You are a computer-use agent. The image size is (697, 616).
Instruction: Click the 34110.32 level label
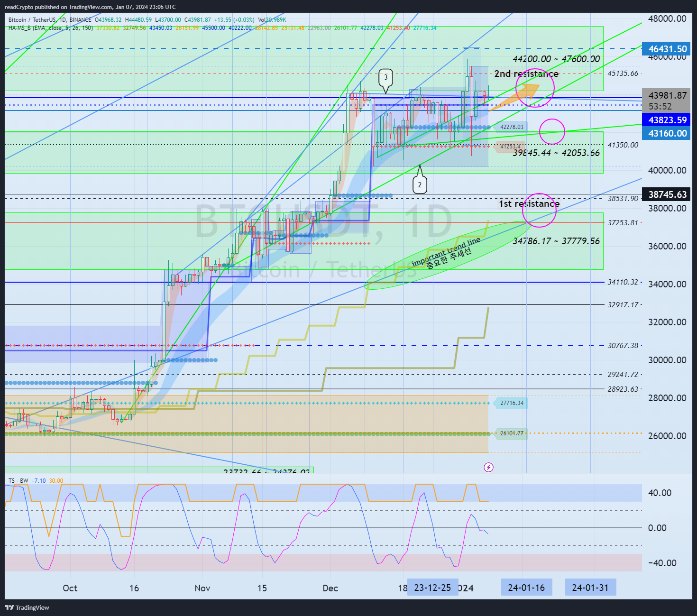coord(623,282)
